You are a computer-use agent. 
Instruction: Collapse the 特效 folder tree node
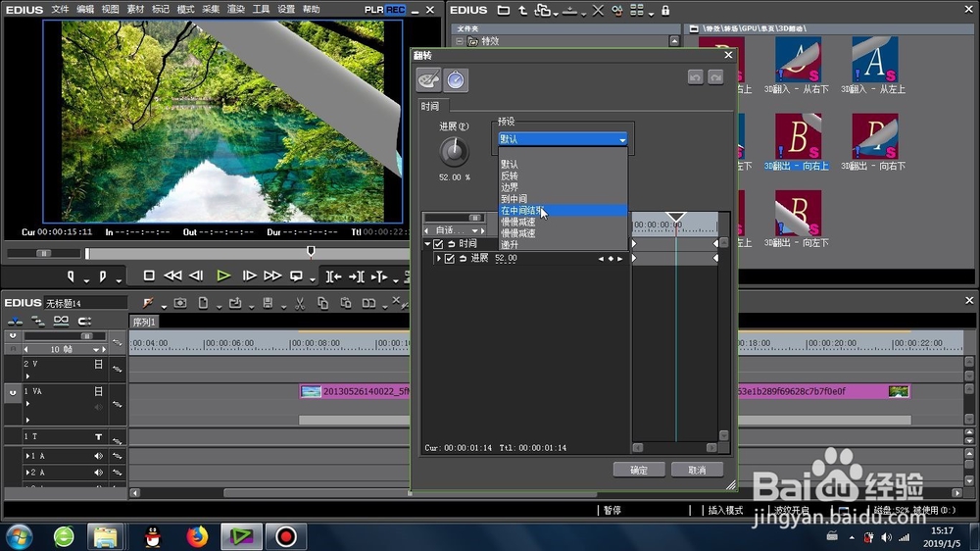tap(460, 41)
